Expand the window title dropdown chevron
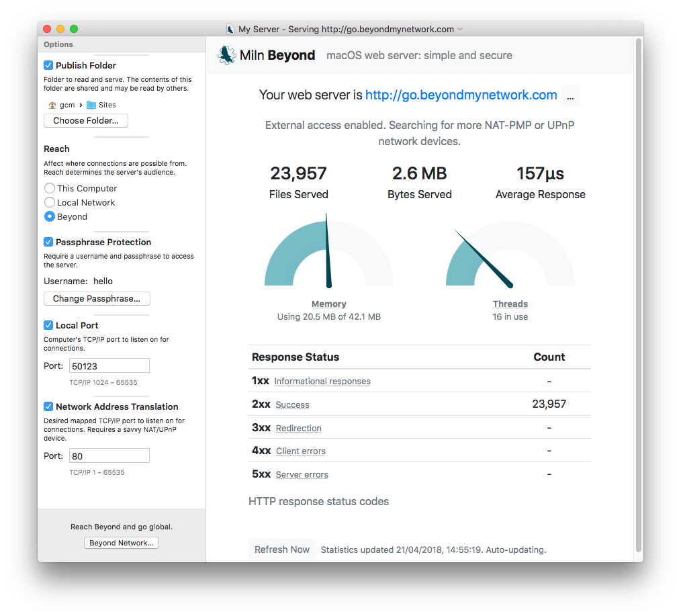This screenshot has height=616, width=681. [460, 29]
